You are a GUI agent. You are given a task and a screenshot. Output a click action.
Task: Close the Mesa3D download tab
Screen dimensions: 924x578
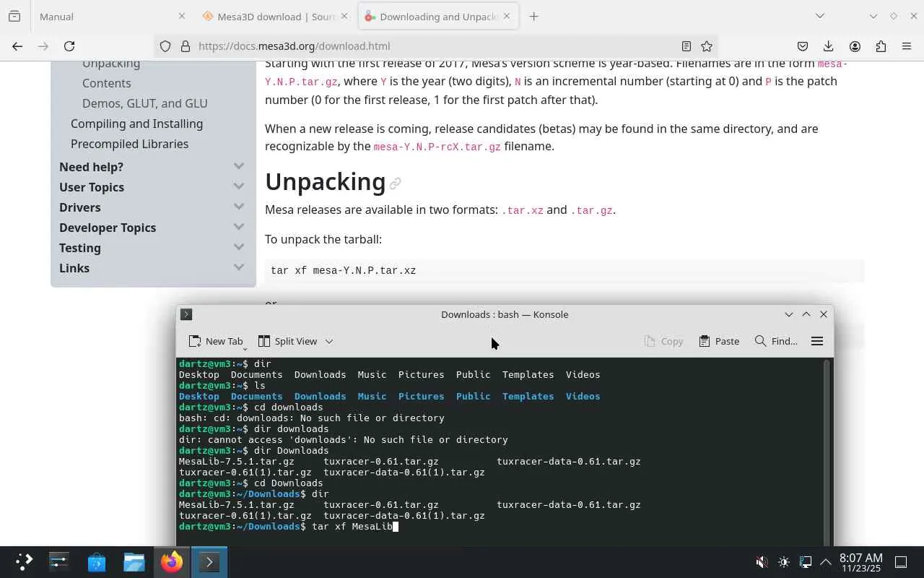(344, 16)
